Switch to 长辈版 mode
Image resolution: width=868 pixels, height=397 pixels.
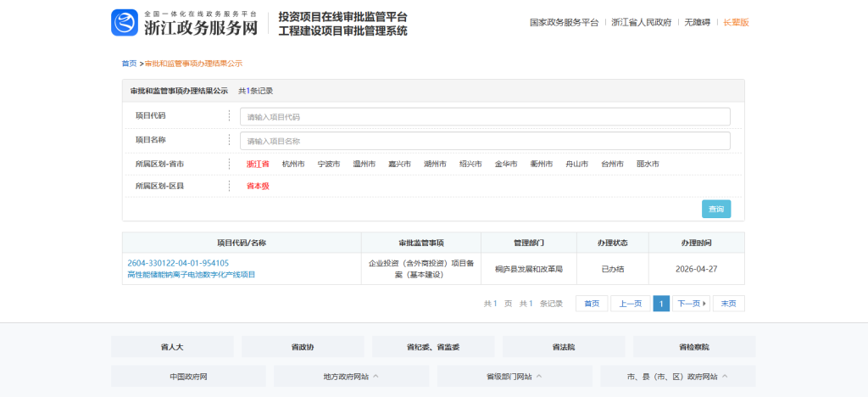[x=736, y=23]
